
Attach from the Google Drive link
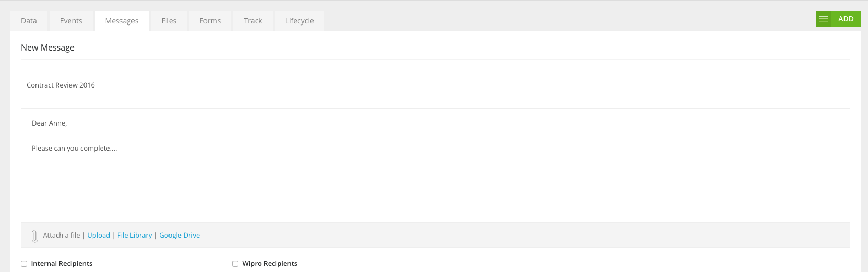(x=179, y=236)
